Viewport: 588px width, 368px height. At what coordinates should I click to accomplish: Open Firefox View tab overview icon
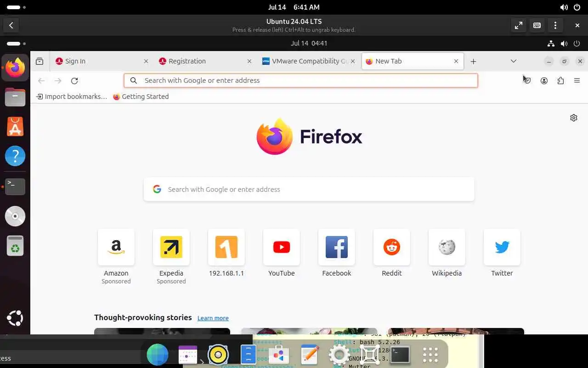click(x=40, y=61)
